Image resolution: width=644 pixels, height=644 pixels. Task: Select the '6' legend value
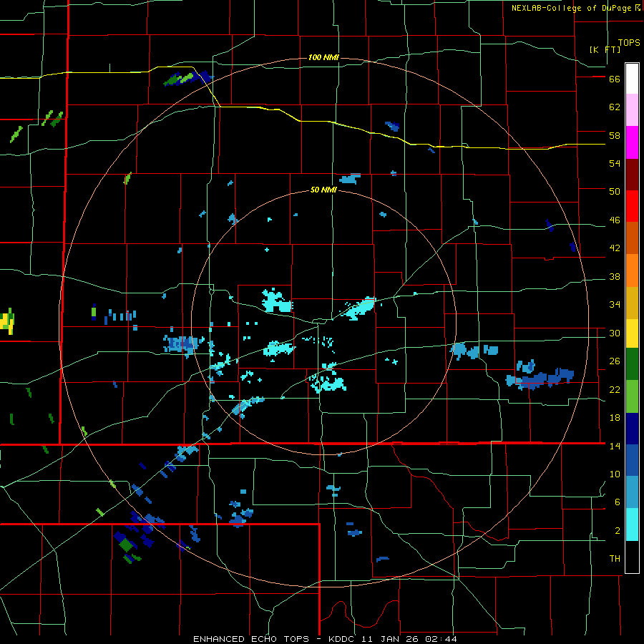[618, 502]
